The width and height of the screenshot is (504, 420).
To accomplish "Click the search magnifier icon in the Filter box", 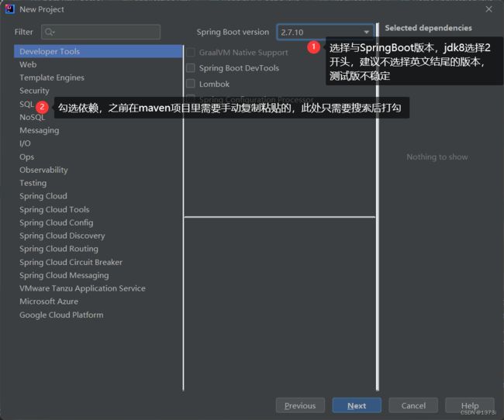I will click(x=50, y=32).
